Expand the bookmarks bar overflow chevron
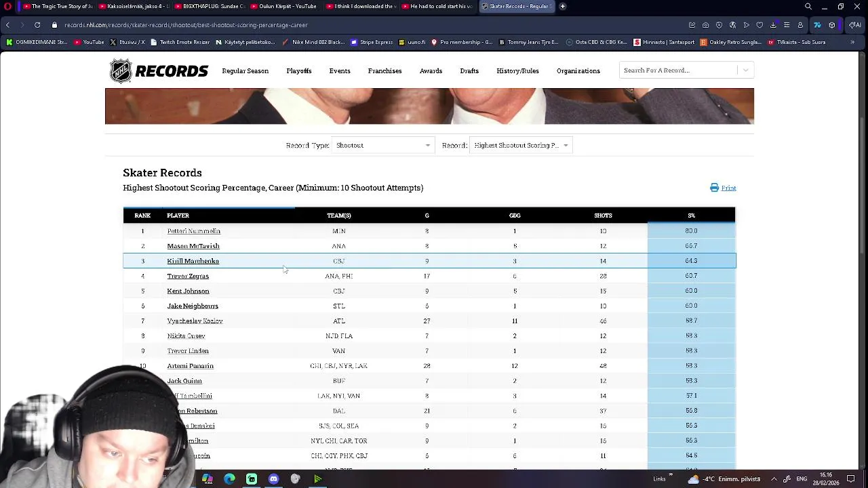The height and width of the screenshot is (488, 868). [x=852, y=42]
